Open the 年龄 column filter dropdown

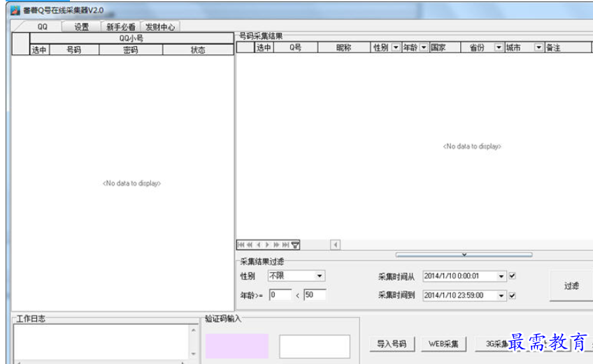click(x=424, y=48)
